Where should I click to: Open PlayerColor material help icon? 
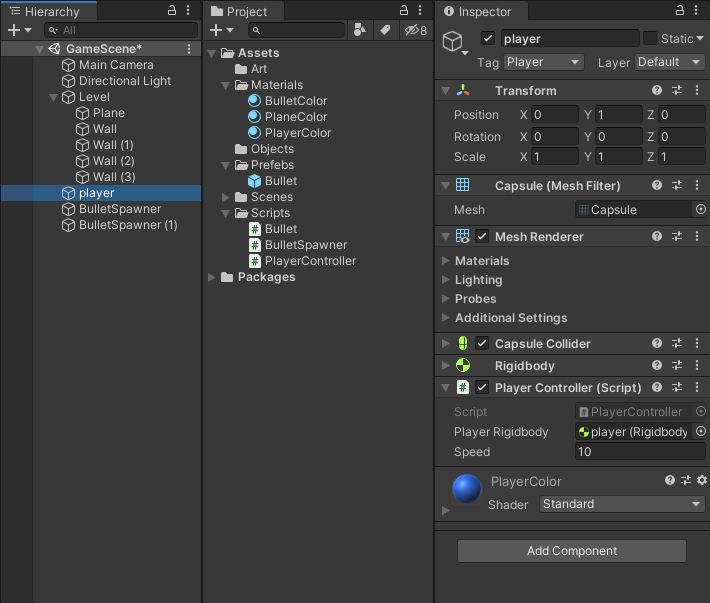[x=670, y=480]
